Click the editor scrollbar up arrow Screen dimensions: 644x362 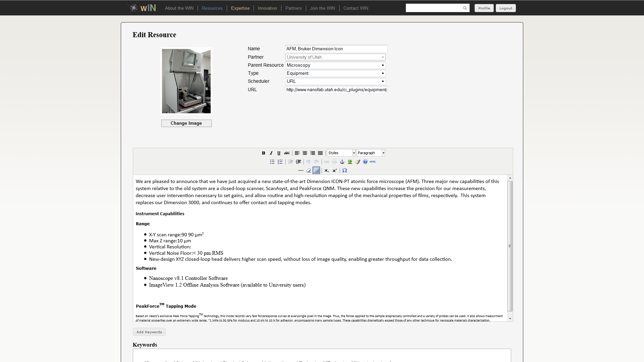click(x=510, y=178)
